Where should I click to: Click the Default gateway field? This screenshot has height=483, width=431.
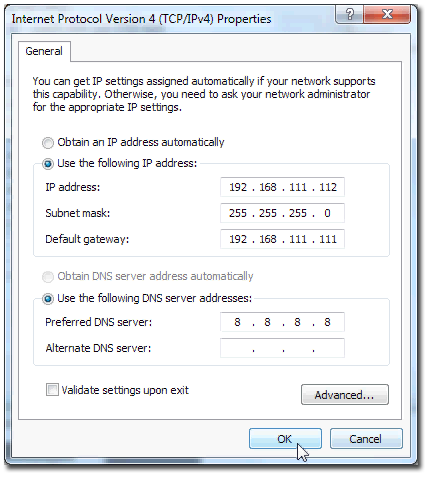tap(282, 239)
